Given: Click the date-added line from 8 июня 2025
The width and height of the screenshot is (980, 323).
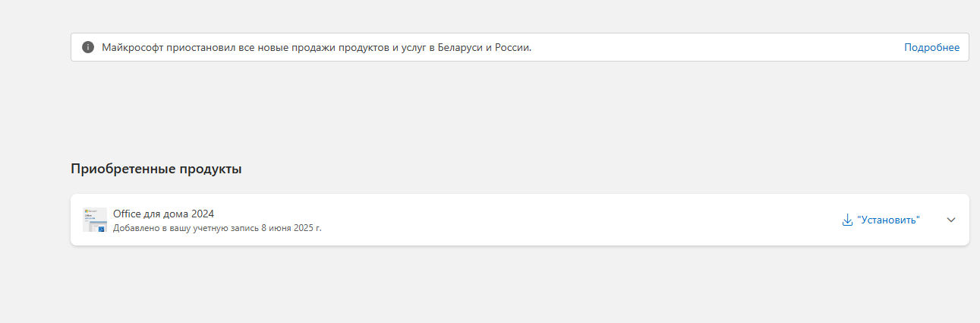Looking at the screenshot, I should (x=217, y=227).
